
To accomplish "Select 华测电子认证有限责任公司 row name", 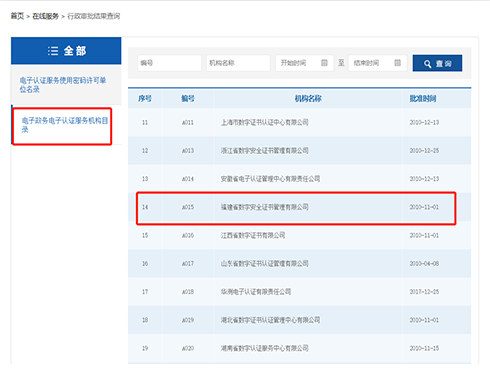I will 256,292.
